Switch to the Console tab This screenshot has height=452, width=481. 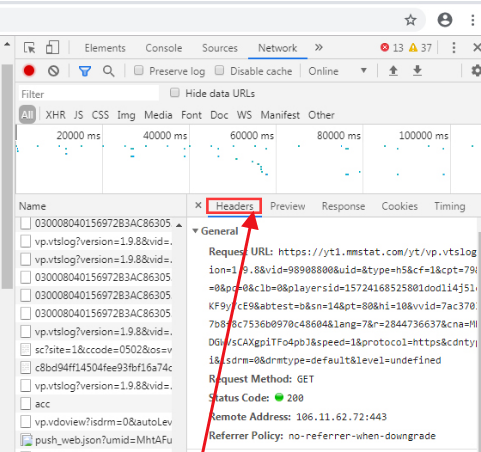[x=164, y=48]
